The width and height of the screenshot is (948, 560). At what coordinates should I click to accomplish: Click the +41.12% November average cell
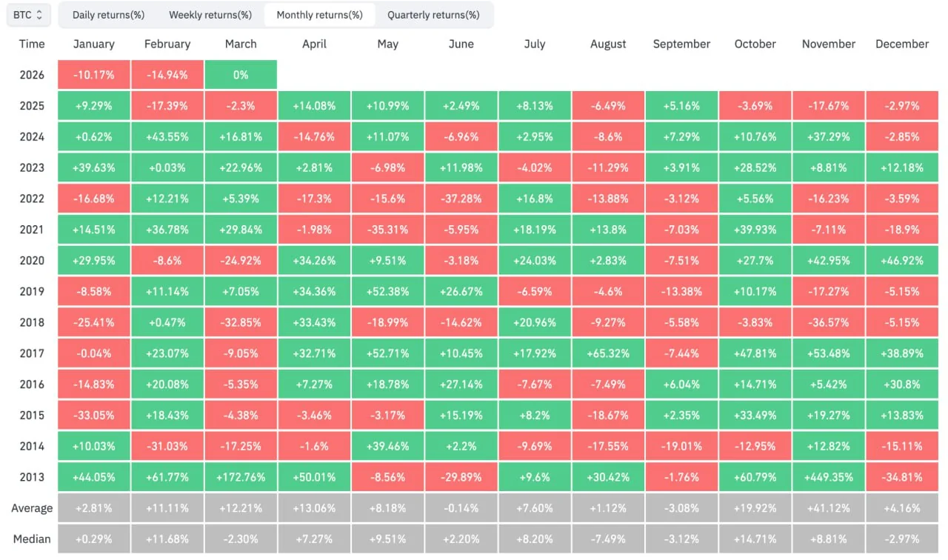829,508
